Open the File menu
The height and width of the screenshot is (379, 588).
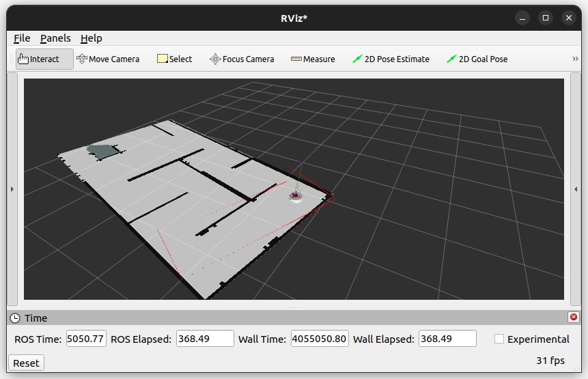(x=22, y=38)
